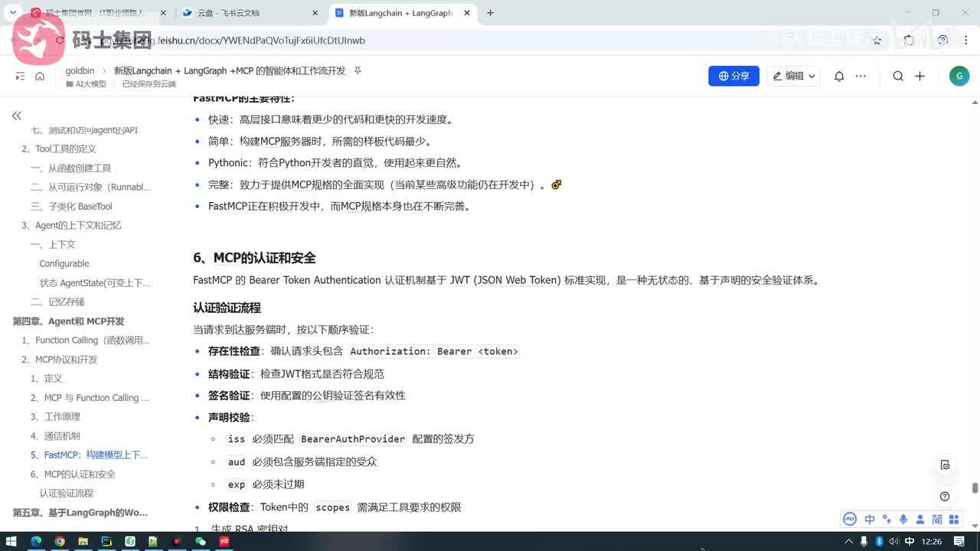980x551 pixels.
Task: Jump to outline 第四章、Agent和 MCP开发
Action: point(68,321)
